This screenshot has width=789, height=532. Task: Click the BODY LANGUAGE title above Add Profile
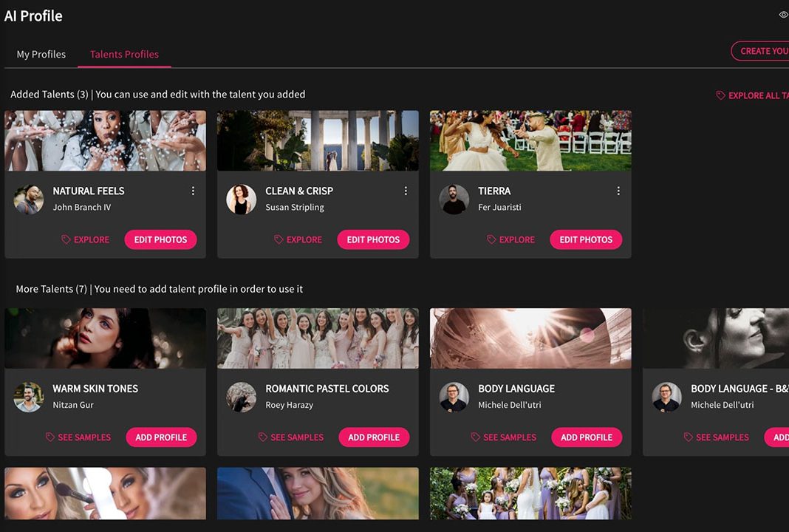pos(516,389)
